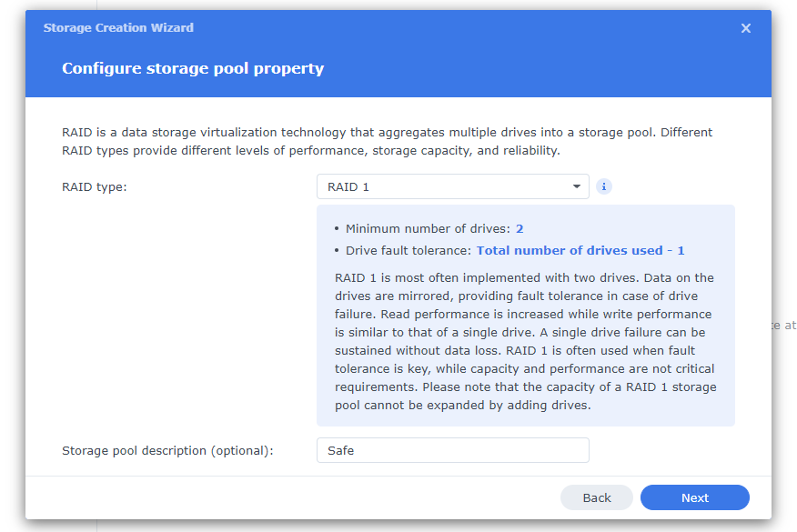Click the bold "Total number of drives used" text

pos(569,250)
